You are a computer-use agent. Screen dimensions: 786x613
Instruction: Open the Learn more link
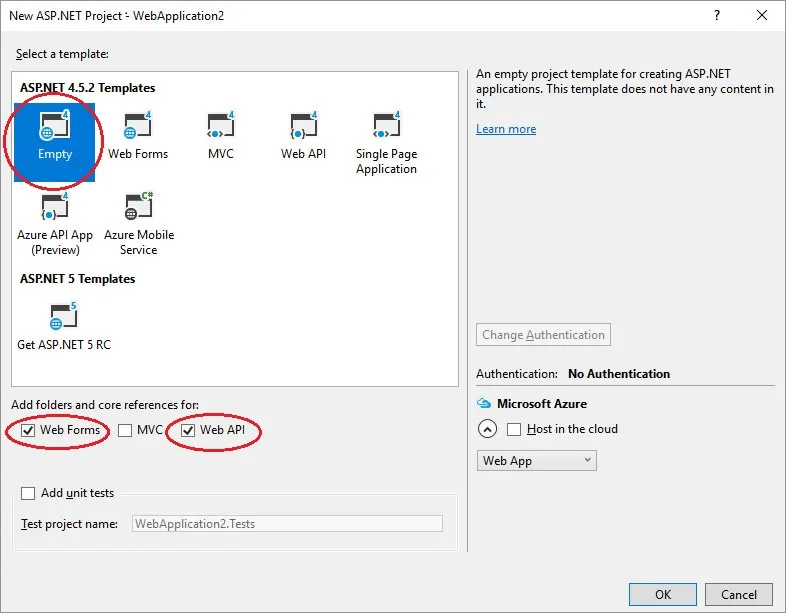click(506, 129)
